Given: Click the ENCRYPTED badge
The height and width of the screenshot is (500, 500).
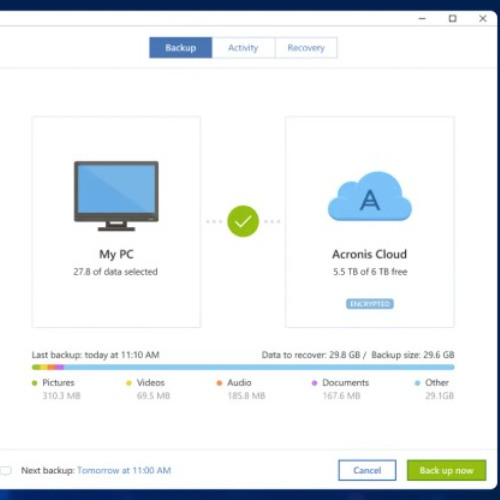Looking at the screenshot, I should (x=370, y=304).
